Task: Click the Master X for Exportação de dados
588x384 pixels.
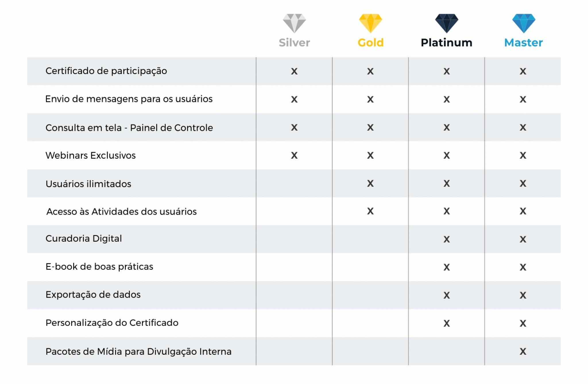Action: [523, 295]
